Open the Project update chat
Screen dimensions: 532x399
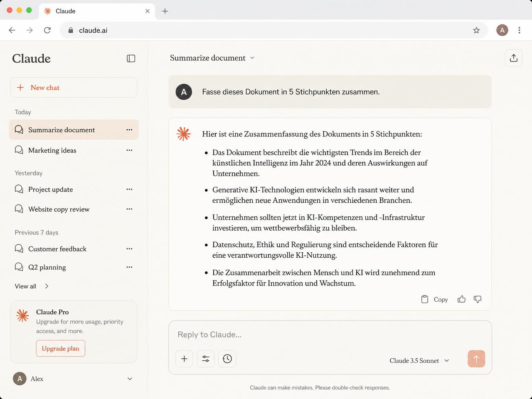(x=74, y=189)
